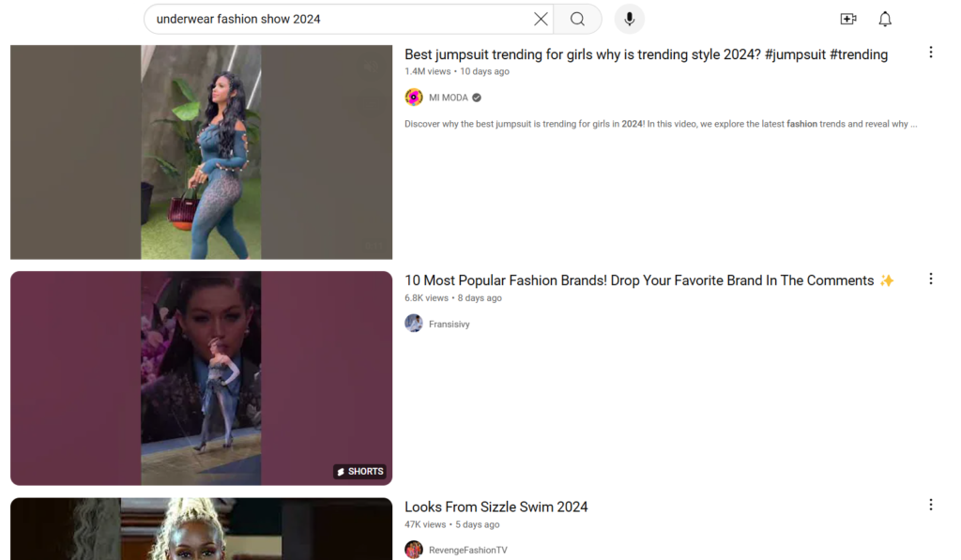Click the verified badge next to MI MODA

tap(477, 98)
